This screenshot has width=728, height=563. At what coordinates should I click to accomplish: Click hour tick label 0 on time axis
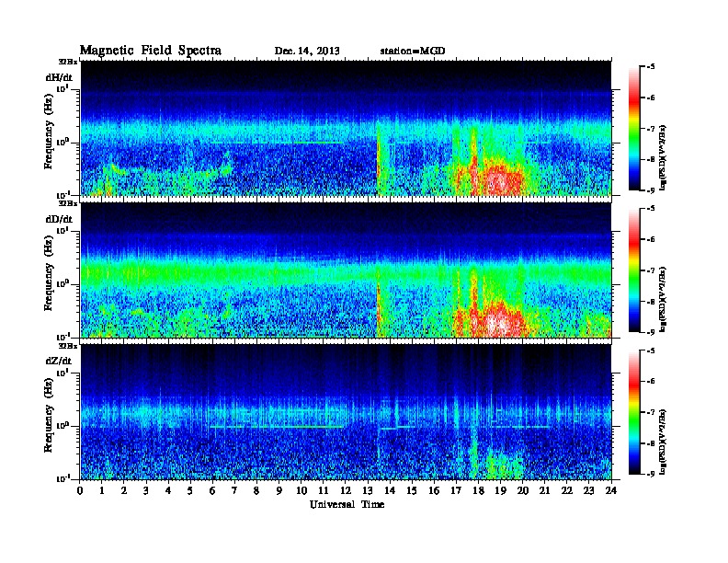pos(80,491)
